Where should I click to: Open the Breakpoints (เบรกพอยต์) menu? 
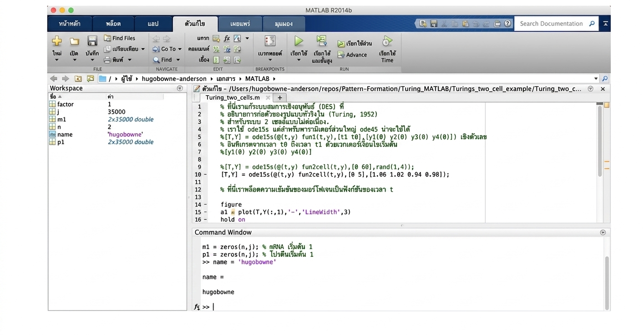270,48
